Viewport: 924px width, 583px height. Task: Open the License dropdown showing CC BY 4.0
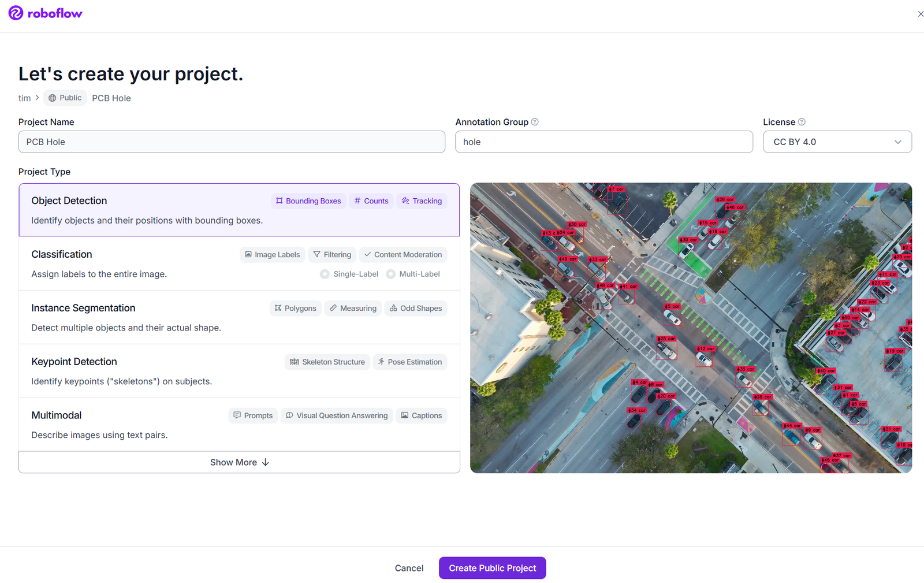point(837,142)
